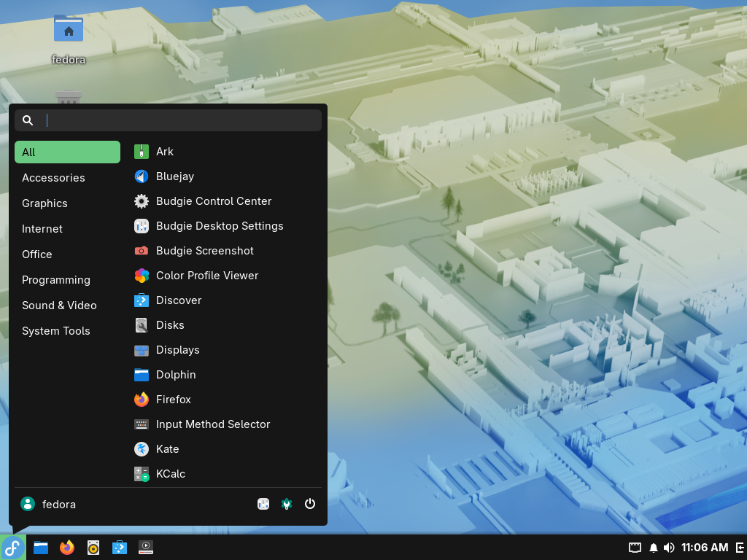The image size is (747, 560).
Task: Launch Firefox from the taskbar
Action: point(67,548)
